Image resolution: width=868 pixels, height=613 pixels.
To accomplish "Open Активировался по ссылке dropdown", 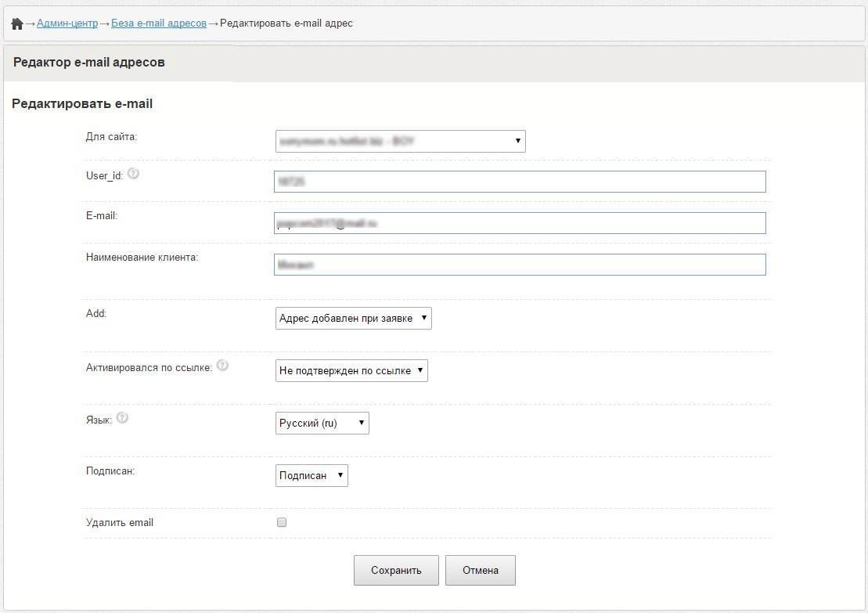I will 351,370.
